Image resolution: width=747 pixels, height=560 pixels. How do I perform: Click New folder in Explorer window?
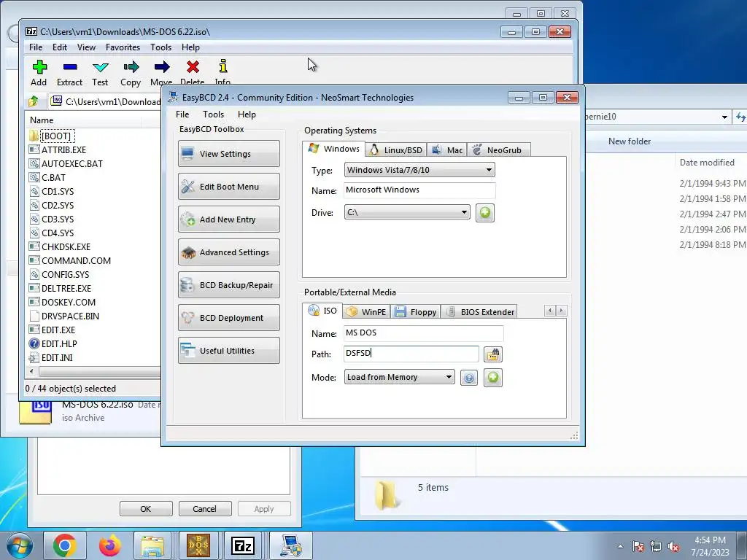coord(630,141)
